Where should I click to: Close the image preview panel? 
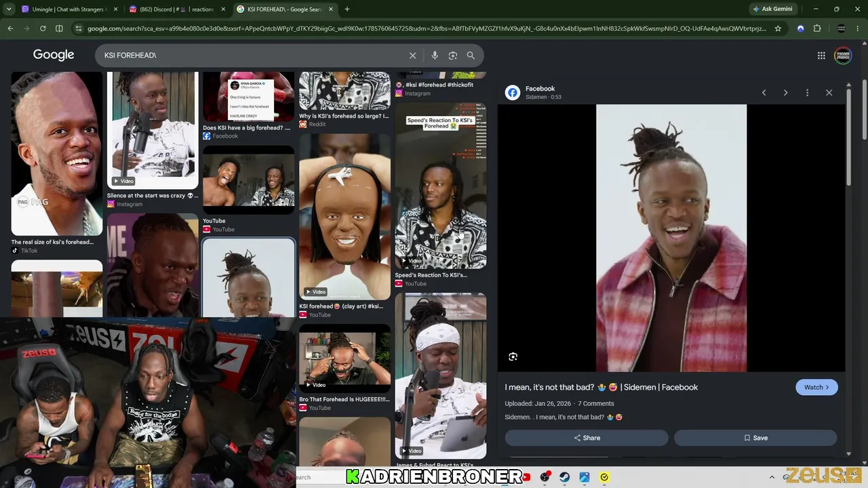(829, 93)
